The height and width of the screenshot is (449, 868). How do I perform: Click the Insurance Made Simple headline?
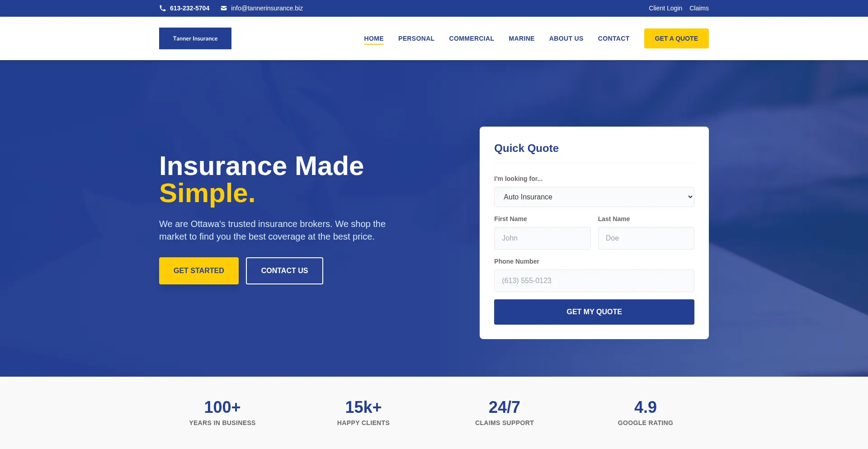[x=261, y=180]
